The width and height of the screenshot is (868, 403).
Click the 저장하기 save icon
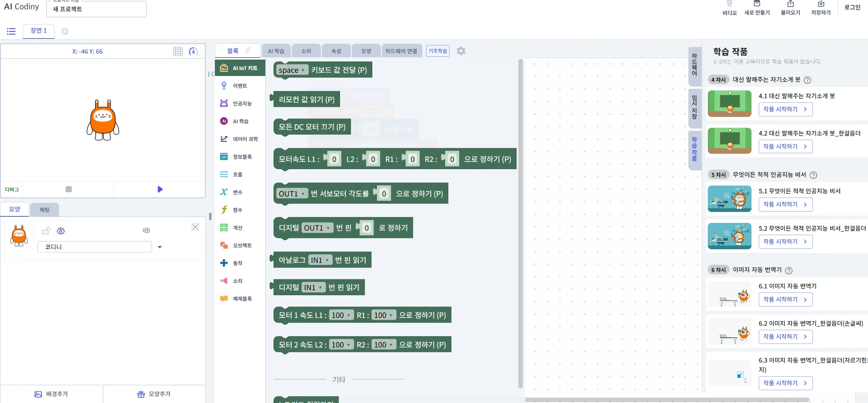pos(821,8)
